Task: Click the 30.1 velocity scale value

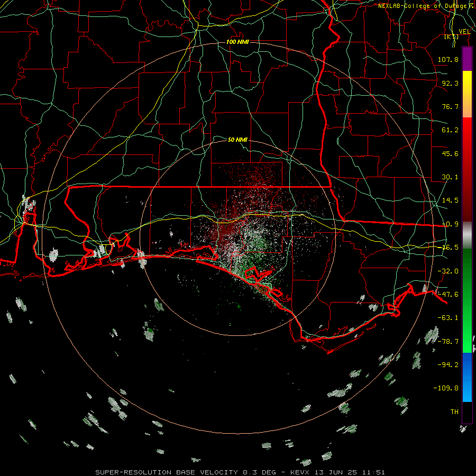Action: 450,177
